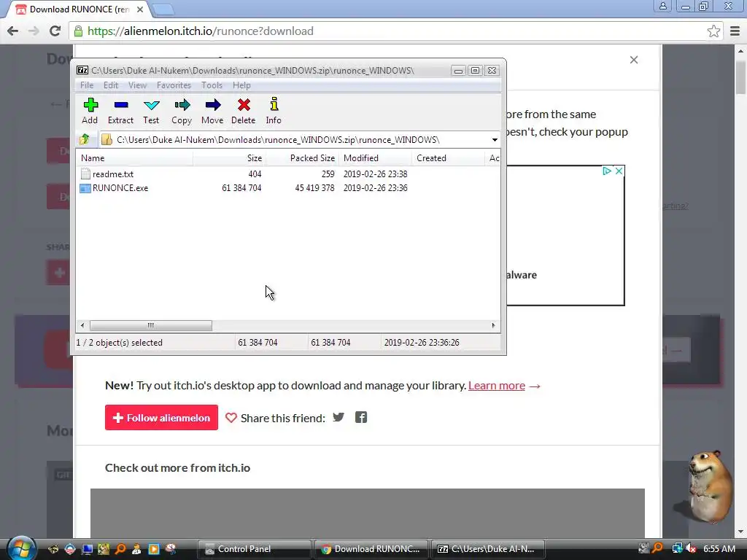This screenshot has height=560, width=747.
Task: Share on Twitter icon
Action: click(x=338, y=418)
